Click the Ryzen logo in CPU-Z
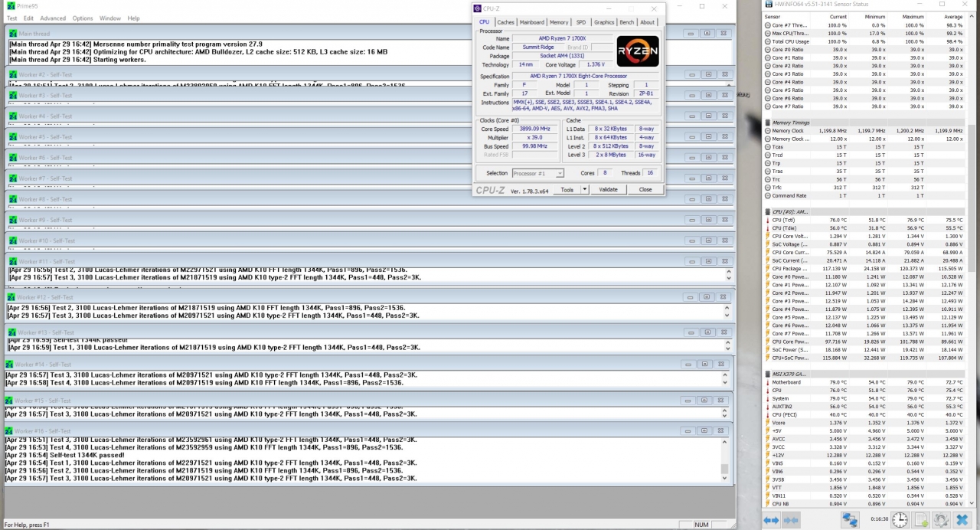The image size is (980, 530). coord(638,51)
